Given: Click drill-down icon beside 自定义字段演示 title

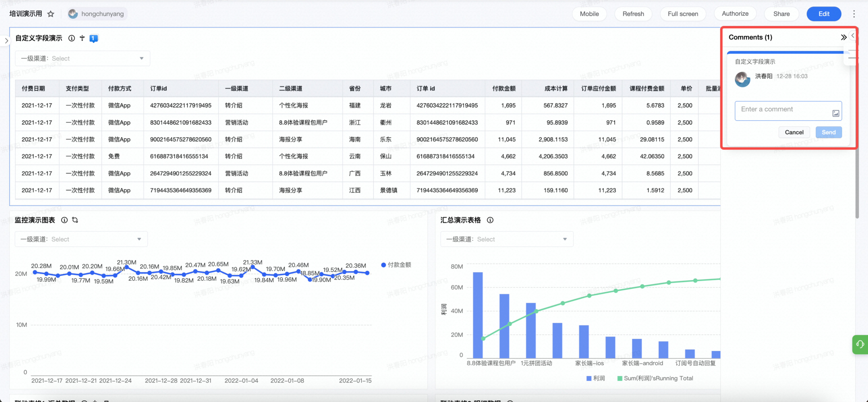Looking at the screenshot, I should click(82, 38).
